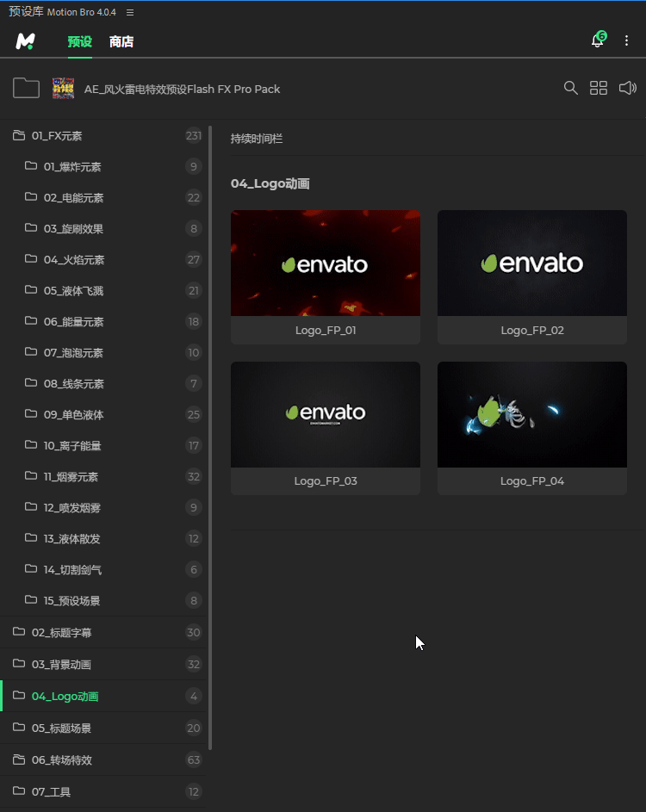Screen dimensions: 646x812
Task: Open the 12_喷发烟雾 subfolder
Action: click(103, 507)
